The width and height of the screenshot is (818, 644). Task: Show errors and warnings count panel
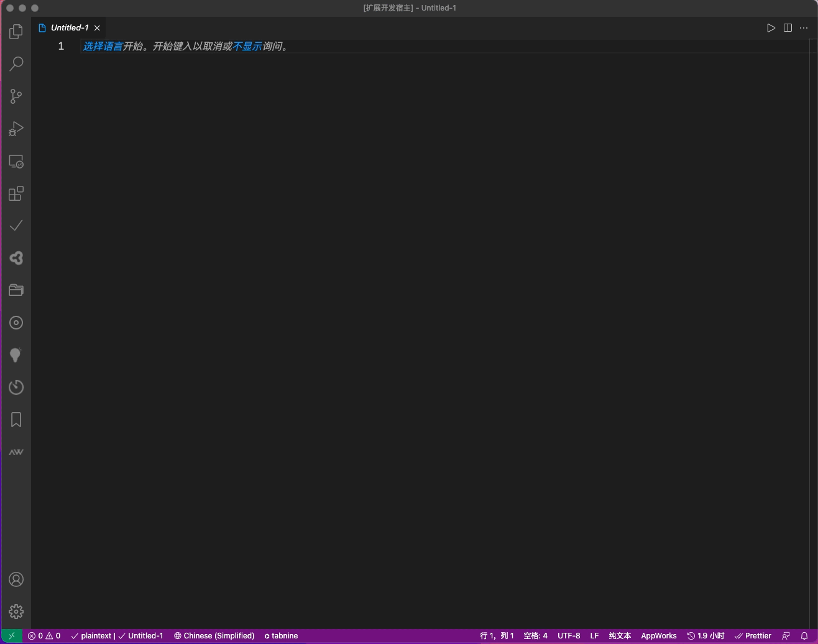click(x=44, y=636)
